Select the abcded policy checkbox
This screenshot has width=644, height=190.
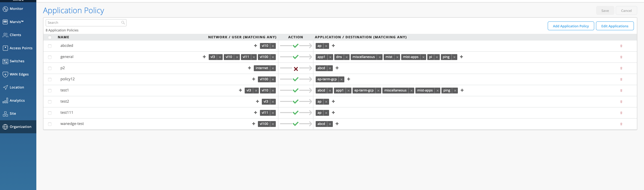point(50,46)
